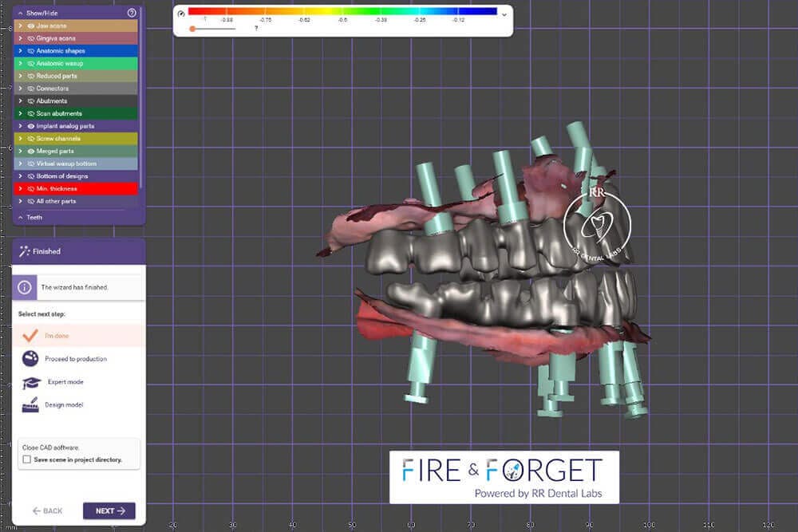Click the gauge icon beside the color scale
Image resolution: width=798 pixels, height=532 pixels.
tap(181, 13)
